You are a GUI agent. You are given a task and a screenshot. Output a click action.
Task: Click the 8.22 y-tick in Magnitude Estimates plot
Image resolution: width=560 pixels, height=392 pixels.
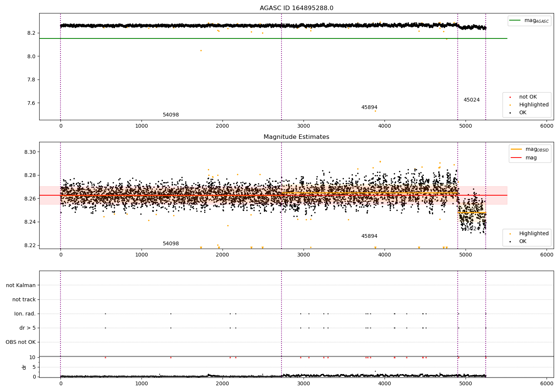[30, 245]
